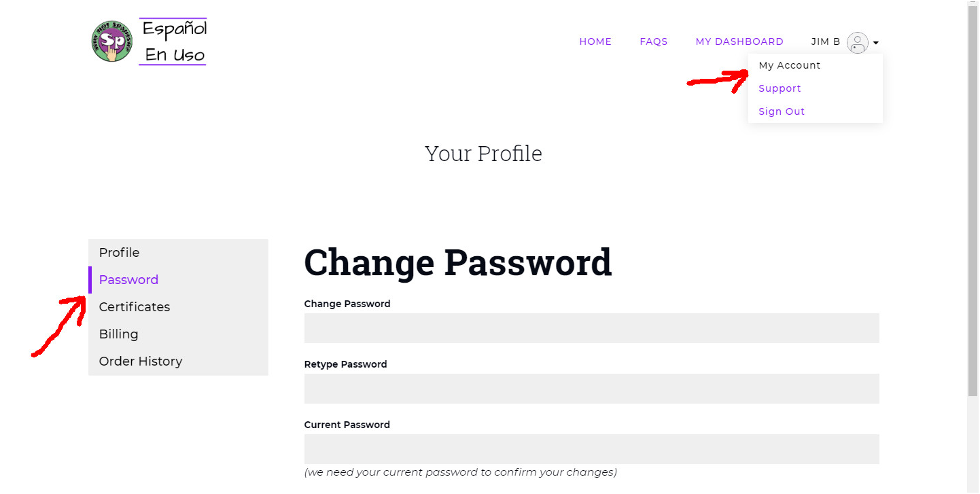
Task: Click the Sp circular logo icon
Action: (112, 41)
